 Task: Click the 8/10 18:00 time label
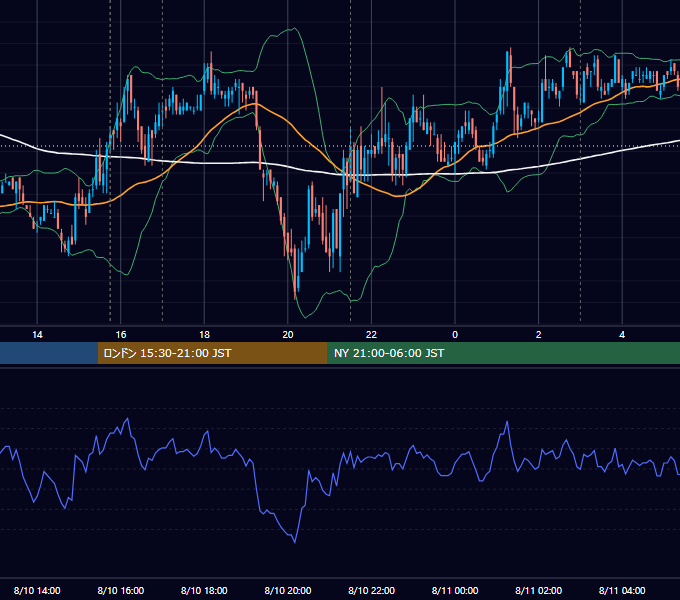(204, 590)
